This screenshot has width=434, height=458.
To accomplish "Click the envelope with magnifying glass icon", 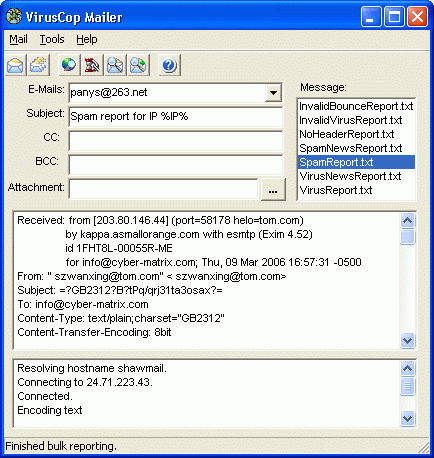I will [115, 65].
